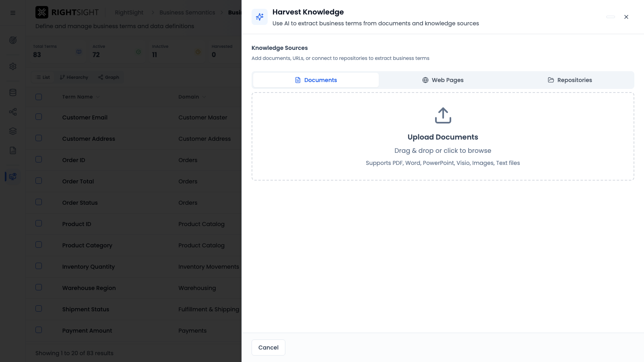Close the Harvest Knowledge panel
644x362 pixels.
626,17
